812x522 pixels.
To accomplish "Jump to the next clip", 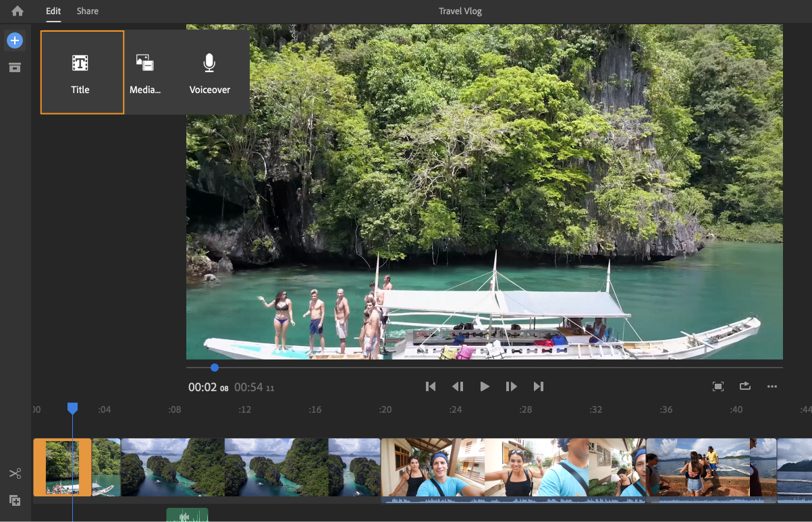I will click(538, 386).
